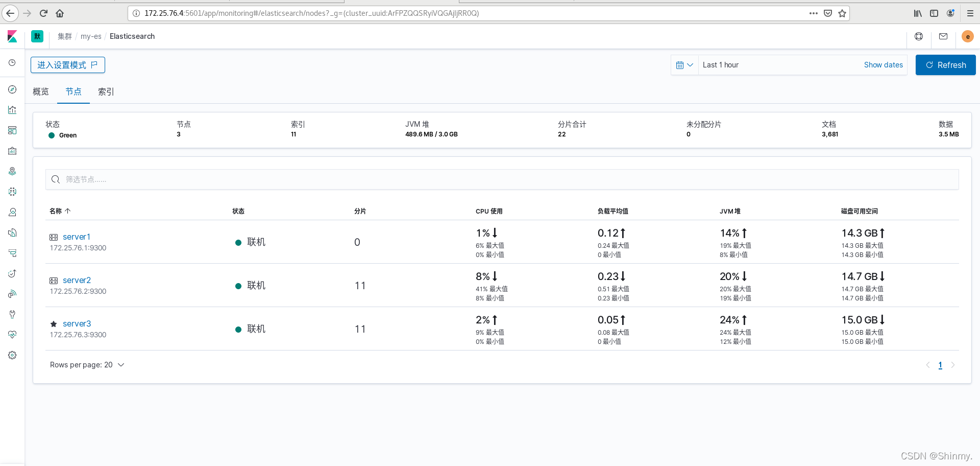Click the 筛选节点 search field

[502, 179]
